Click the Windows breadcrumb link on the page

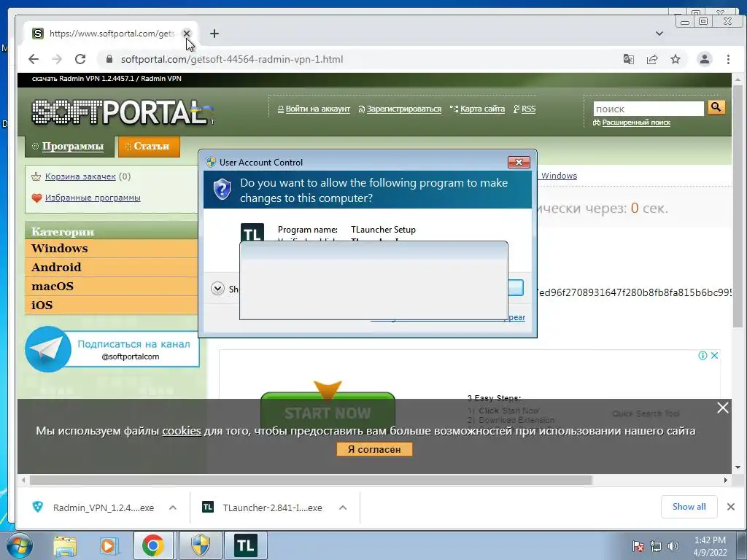[x=559, y=176]
